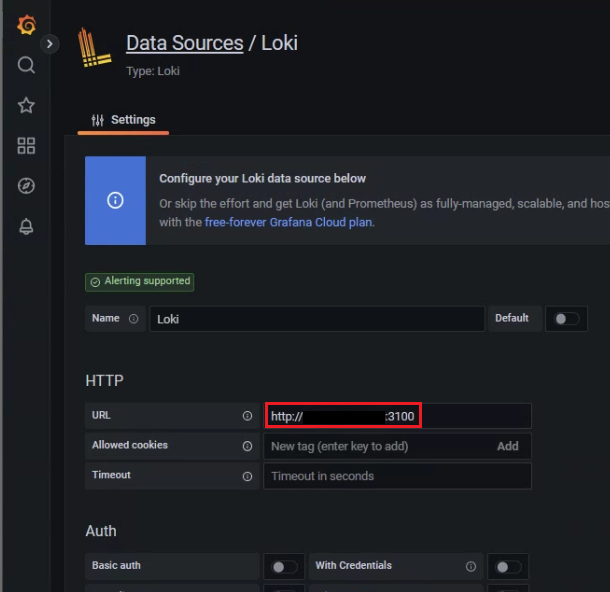Click the URL info icon
This screenshot has width=610, height=592.
click(247, 416)
